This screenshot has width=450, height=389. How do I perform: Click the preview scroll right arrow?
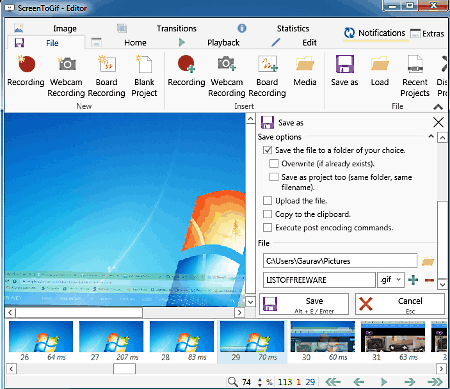pyautogui.click(x=239, y=313)
